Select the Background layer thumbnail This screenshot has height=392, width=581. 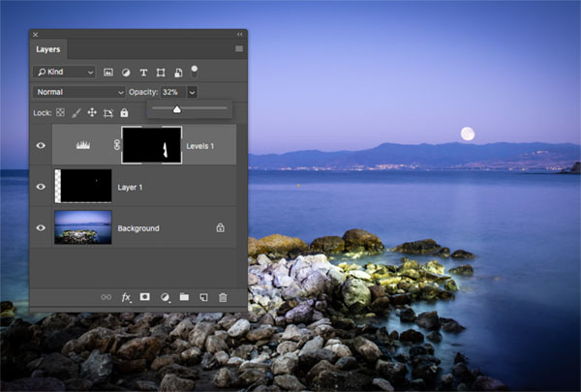point(83,227)
